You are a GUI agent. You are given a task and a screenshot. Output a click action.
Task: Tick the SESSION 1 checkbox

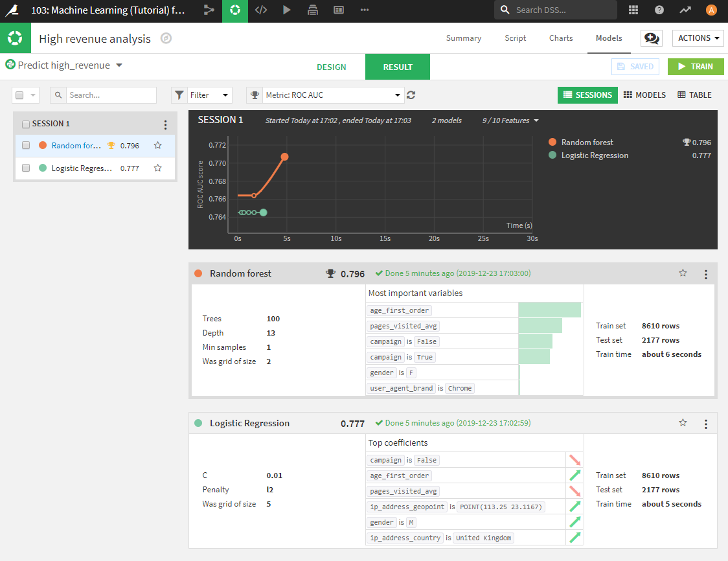[26, 124]
